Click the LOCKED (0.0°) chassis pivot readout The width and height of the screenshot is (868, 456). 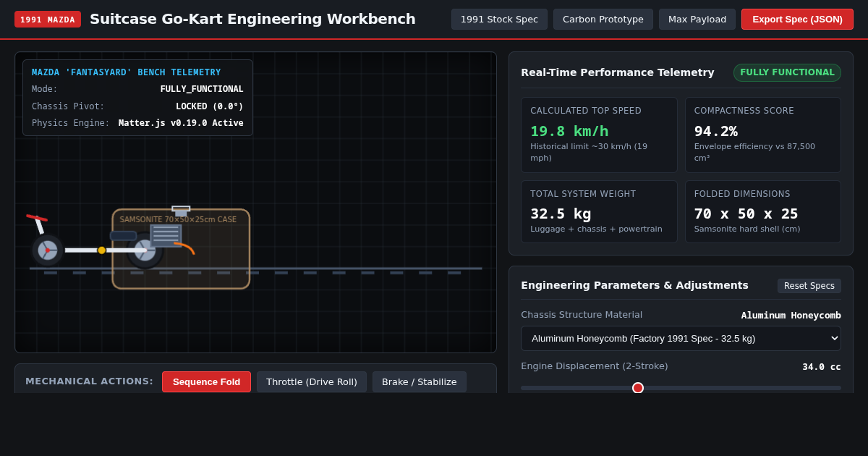click(x=210, y=106)
